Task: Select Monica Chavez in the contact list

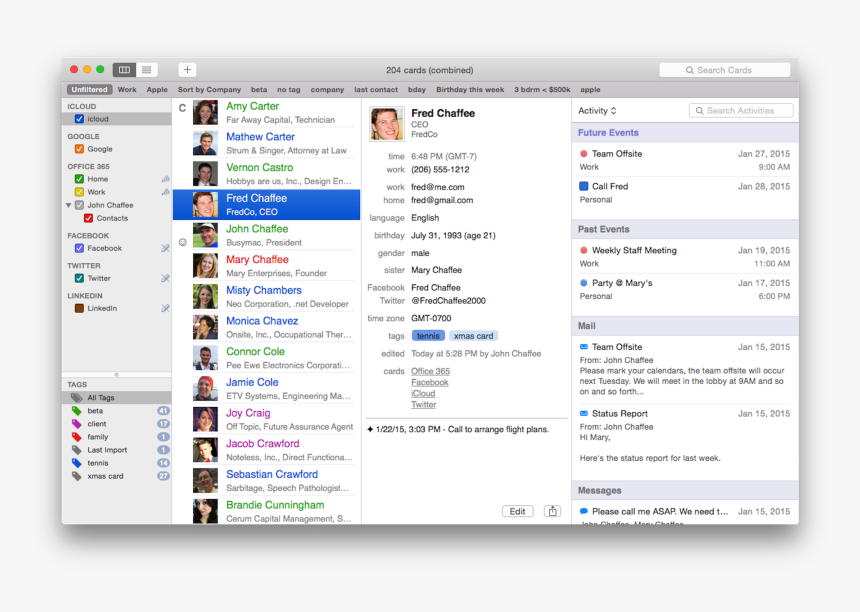Action: coord(267,327)
